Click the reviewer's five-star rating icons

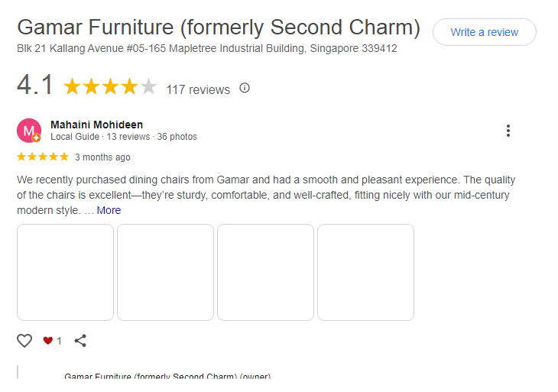(x=43, y=157)
